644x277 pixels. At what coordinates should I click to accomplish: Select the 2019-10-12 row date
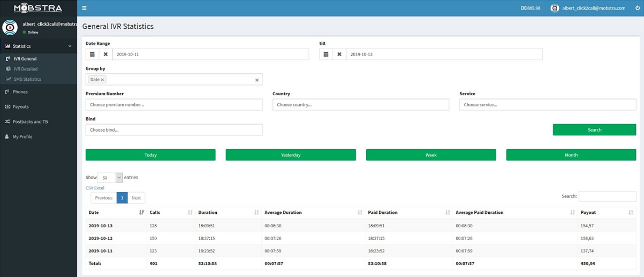(x=101, y=238)
